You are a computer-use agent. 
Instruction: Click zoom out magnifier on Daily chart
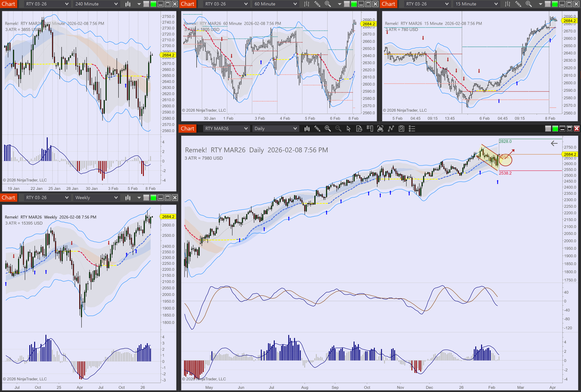(x=338, y=129)
